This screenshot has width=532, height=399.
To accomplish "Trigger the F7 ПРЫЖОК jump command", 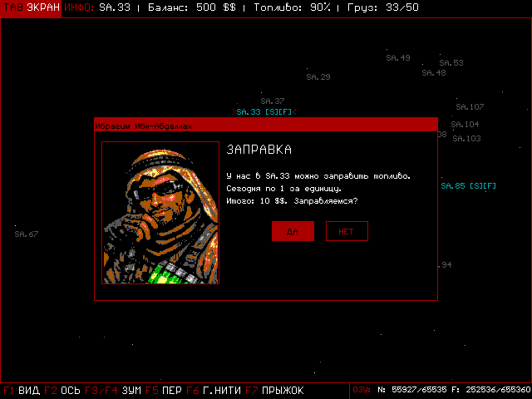I will pos(274,391).
